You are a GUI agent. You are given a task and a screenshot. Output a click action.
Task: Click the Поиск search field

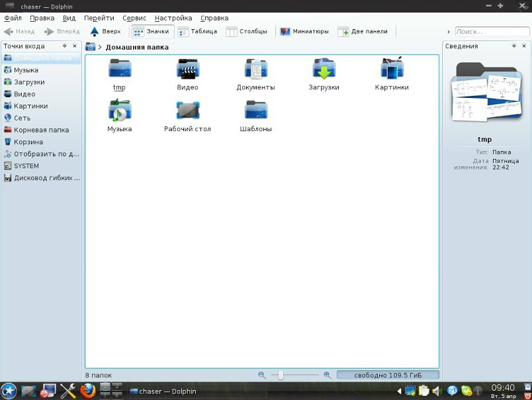[491, 31]
